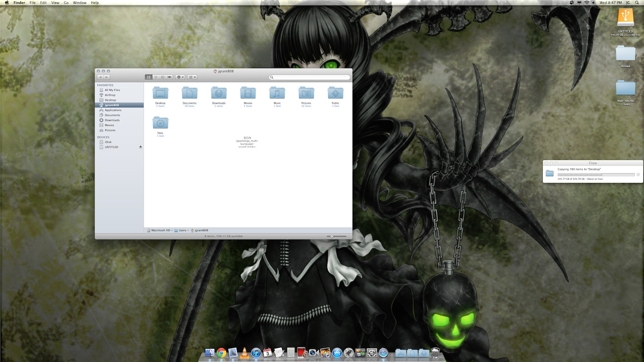Open the Help menu
This screenshot has width=644, height=362.
pyautogui.click(x=95, y=3)
